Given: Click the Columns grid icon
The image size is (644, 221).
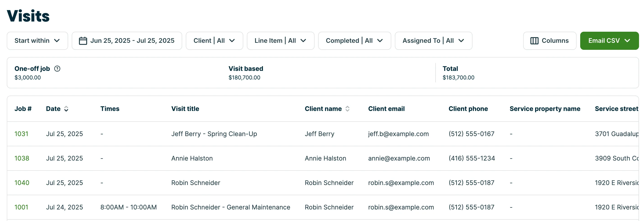Looking at the screenshot, I should tap(534, 41).
